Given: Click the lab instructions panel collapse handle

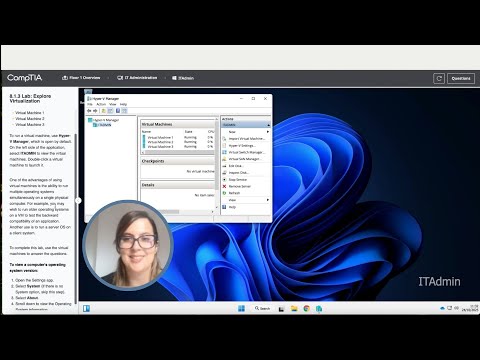Looking at the screenshot, I should click(78, 201).
